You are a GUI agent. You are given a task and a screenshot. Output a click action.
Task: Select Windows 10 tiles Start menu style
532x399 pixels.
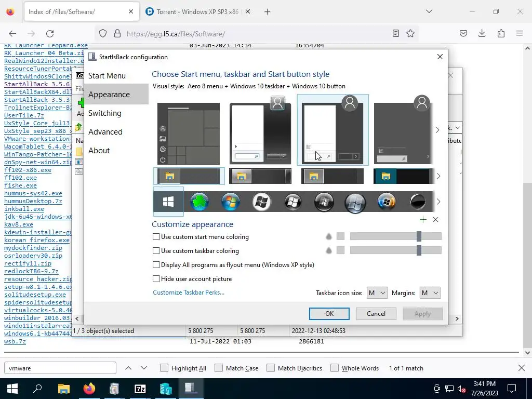189,134
